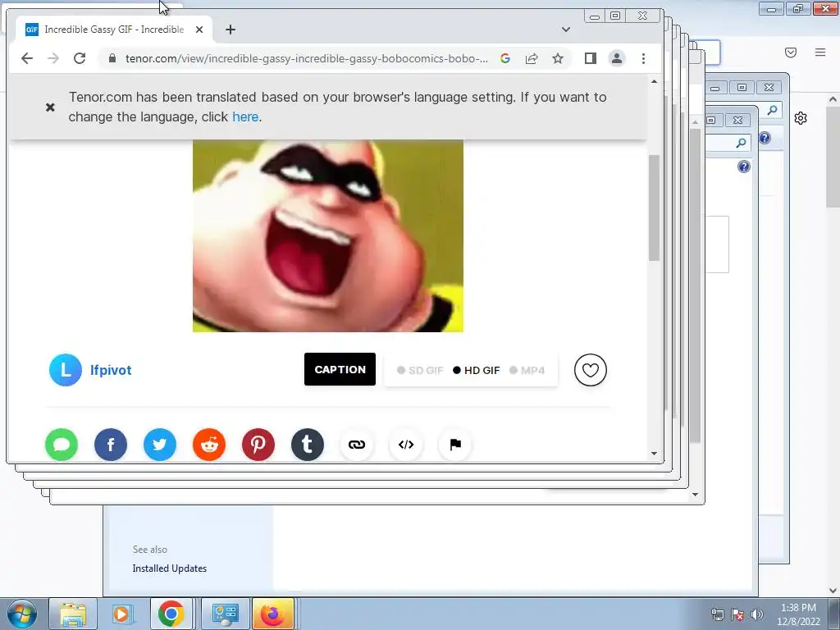This screenshot has width=840, height=630.
Task: Open Windows Explorer from taskbar
Action: 73,614
